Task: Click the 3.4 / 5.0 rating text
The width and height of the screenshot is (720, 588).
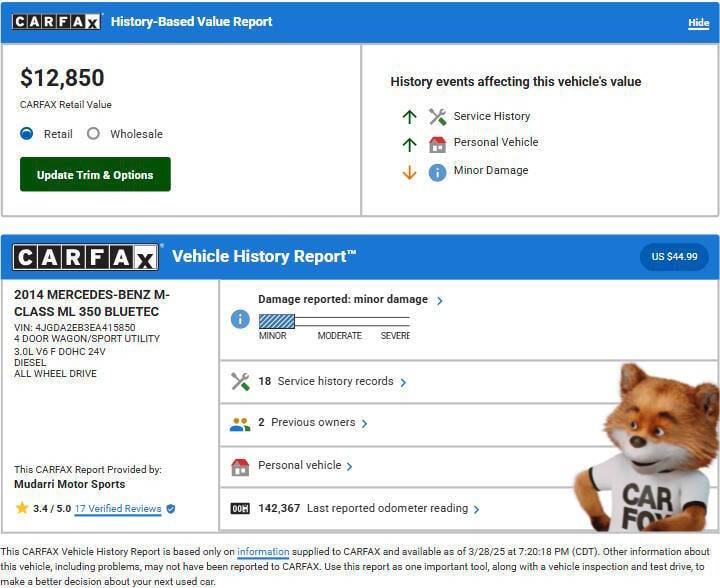Action: 52,509
